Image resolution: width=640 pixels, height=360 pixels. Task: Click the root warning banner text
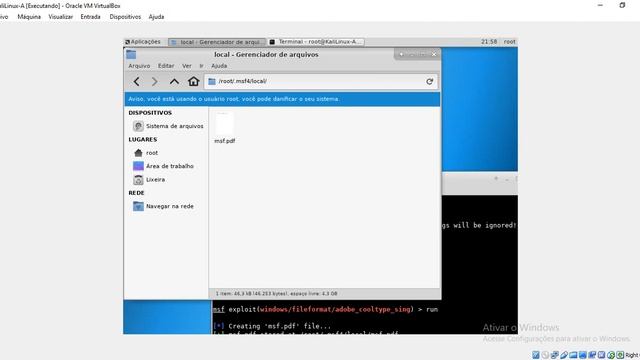(234, 99)
